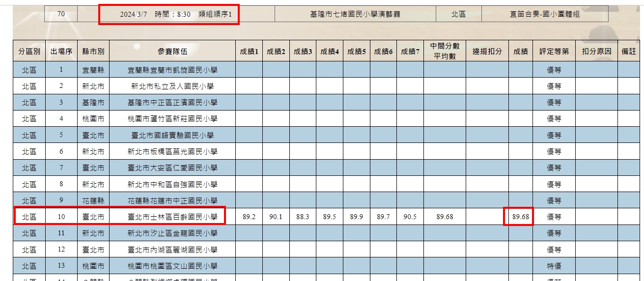The image size is (644, 281).
Task: Select team 基隆市中正區正濱國民小學
Action: 172,103
